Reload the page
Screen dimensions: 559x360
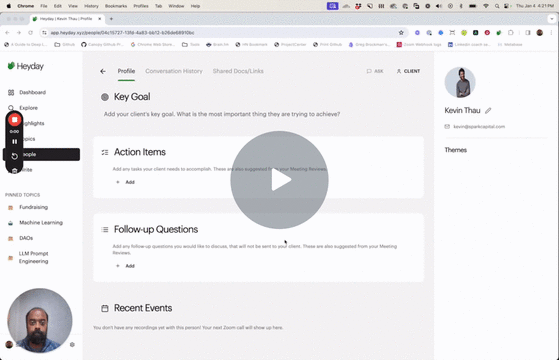pyautogui.click(x=31, y=33)
